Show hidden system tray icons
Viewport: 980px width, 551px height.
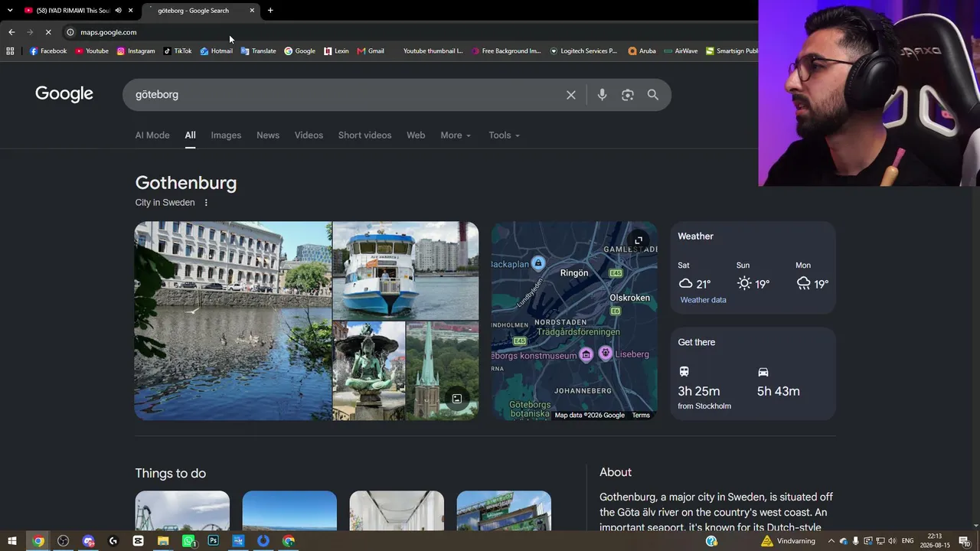click(831, 541)
